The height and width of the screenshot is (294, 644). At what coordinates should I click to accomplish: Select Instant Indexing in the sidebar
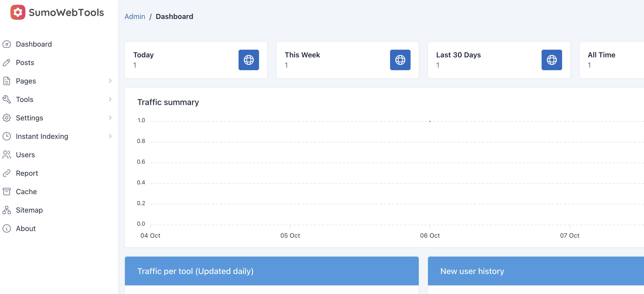click(x=42, y=136)
